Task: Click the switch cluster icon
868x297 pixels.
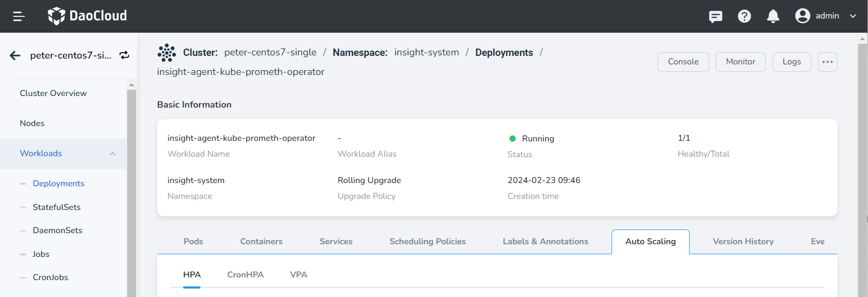Action: click(125, 55)
